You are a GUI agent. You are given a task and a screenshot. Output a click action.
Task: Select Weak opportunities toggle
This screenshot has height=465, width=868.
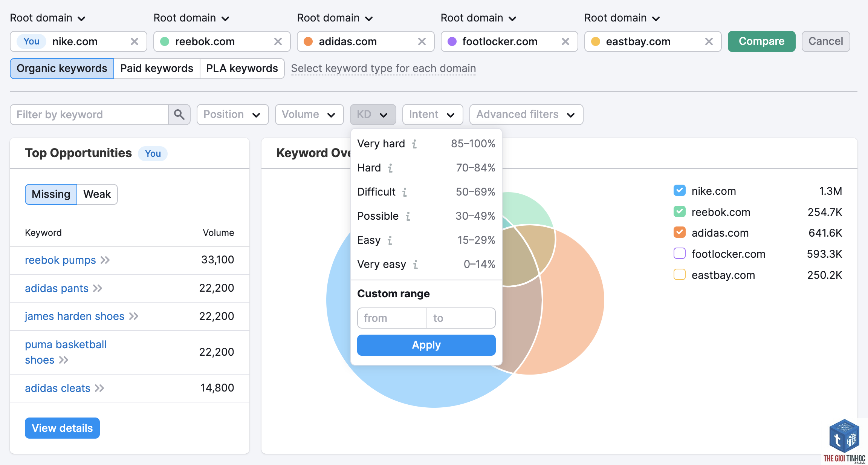click(x=97, y=194)
